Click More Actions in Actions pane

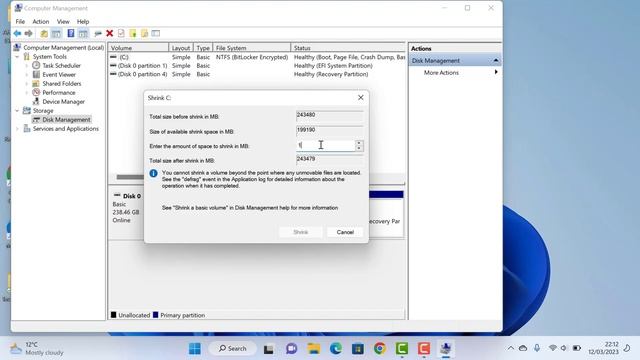tap(441, 73)
